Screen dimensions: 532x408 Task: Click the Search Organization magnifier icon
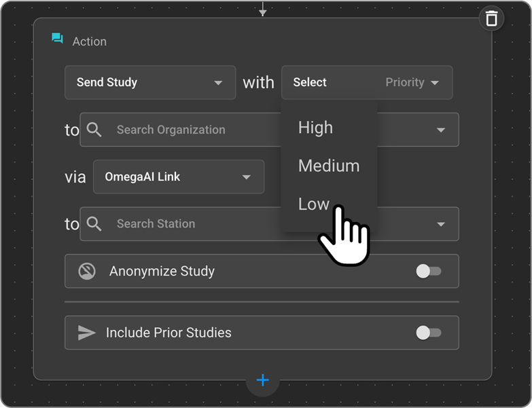[x=94, y=130]
